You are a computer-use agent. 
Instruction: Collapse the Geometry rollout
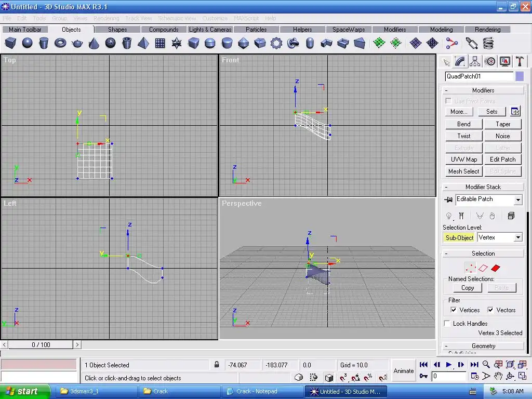point(483,345)
